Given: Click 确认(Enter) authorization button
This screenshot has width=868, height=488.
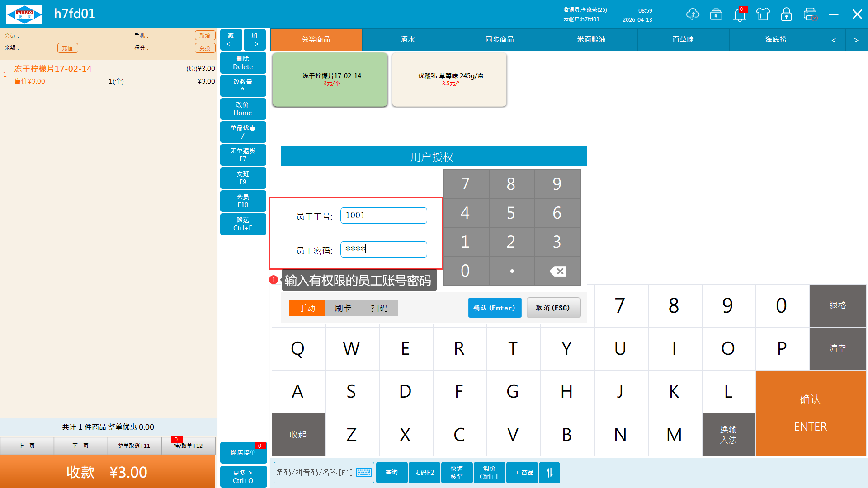Looking at the screenshot, I should point(495,308).
